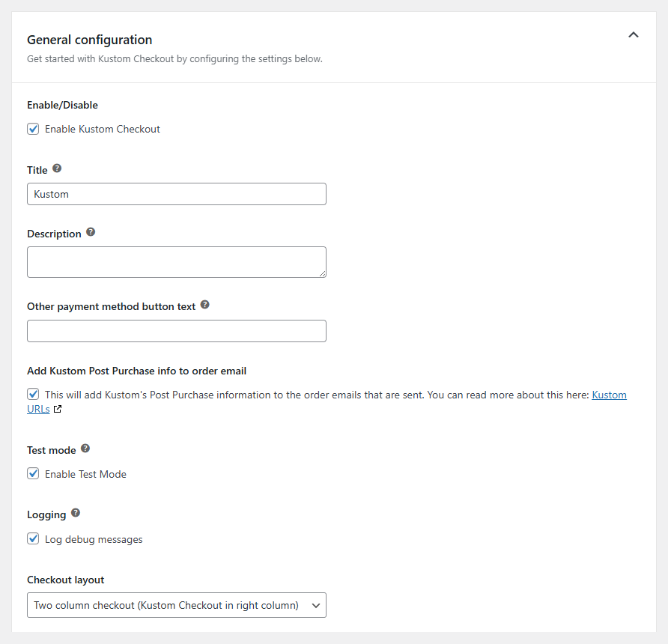Toggle the Post Purchase info checkbox

click(x=33, y=394)
